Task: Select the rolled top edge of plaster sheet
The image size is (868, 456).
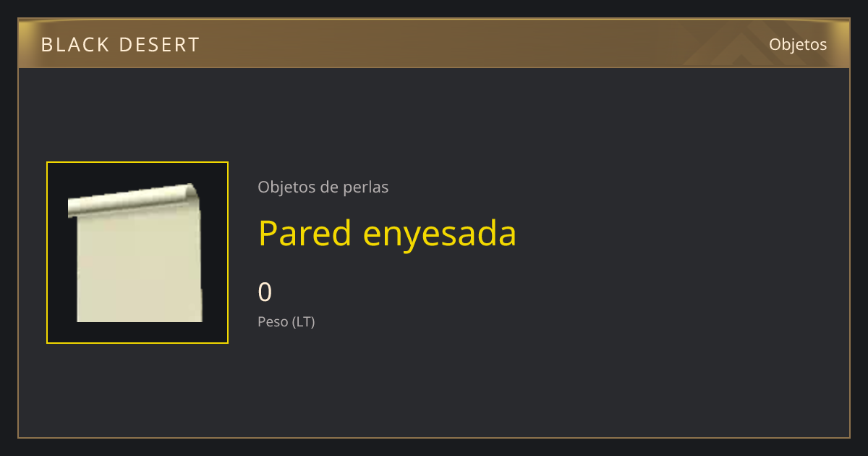Action: (x=132, y=200)
